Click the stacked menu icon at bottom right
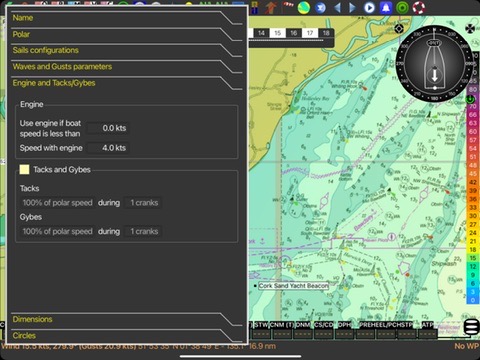 [x=471, y=327]
